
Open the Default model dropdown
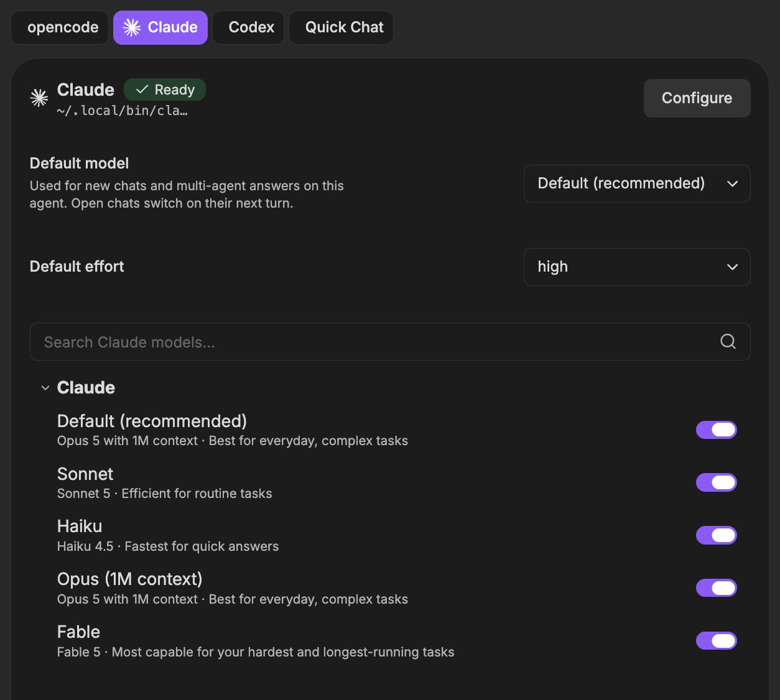tap(637, 183)
